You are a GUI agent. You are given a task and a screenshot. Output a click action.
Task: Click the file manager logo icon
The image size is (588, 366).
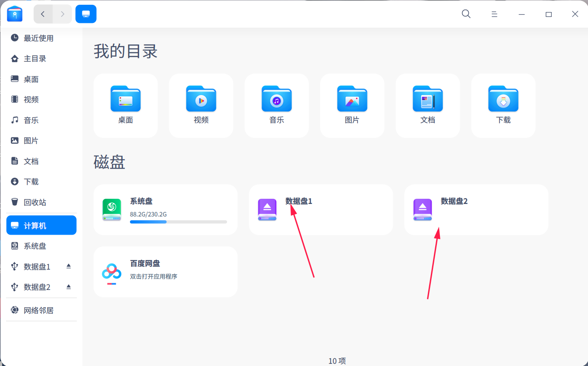(14, 13)
